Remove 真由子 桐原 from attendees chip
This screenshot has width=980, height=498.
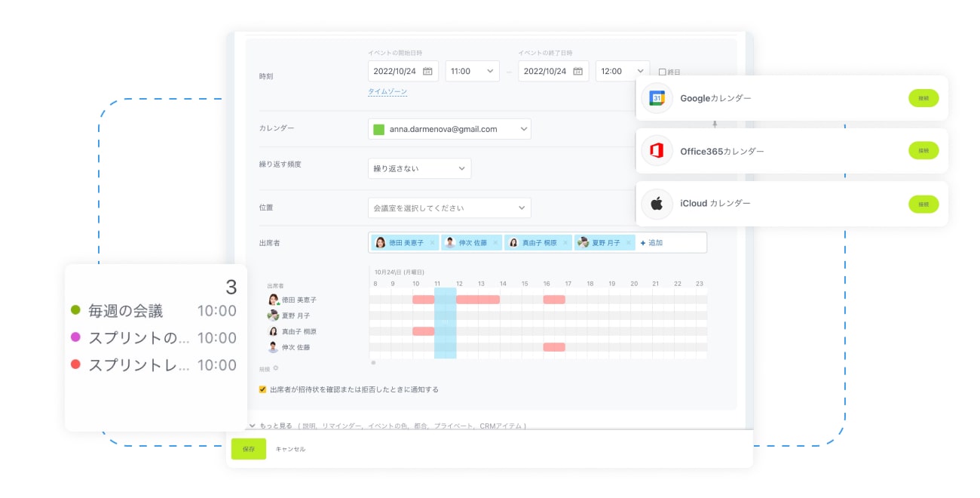point(565,243)
